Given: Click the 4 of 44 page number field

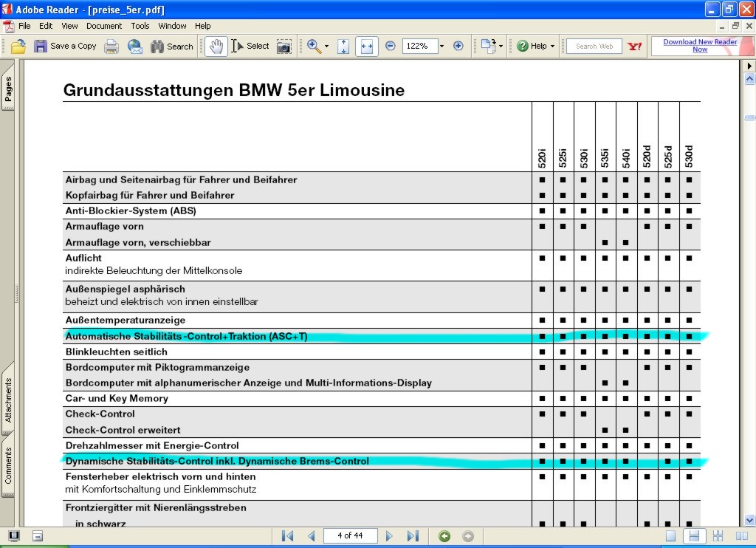Looking at the screenshot, I should [350, 536].
